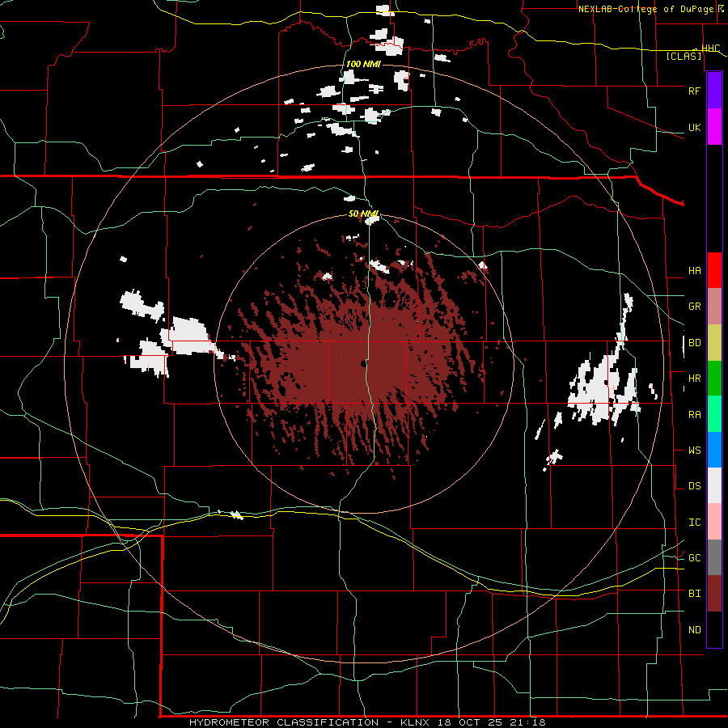Click the HR legend label
Image resolution: width=728 pixels, height=728 pixels.
click(x=694, y=379)
